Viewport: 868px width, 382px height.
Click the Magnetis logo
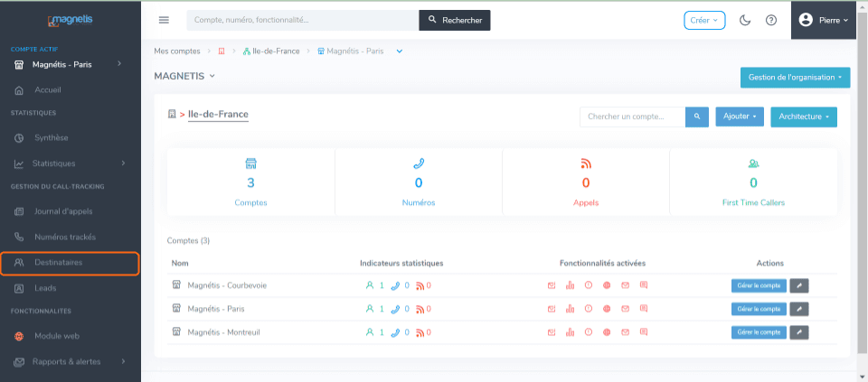(71, 21)
